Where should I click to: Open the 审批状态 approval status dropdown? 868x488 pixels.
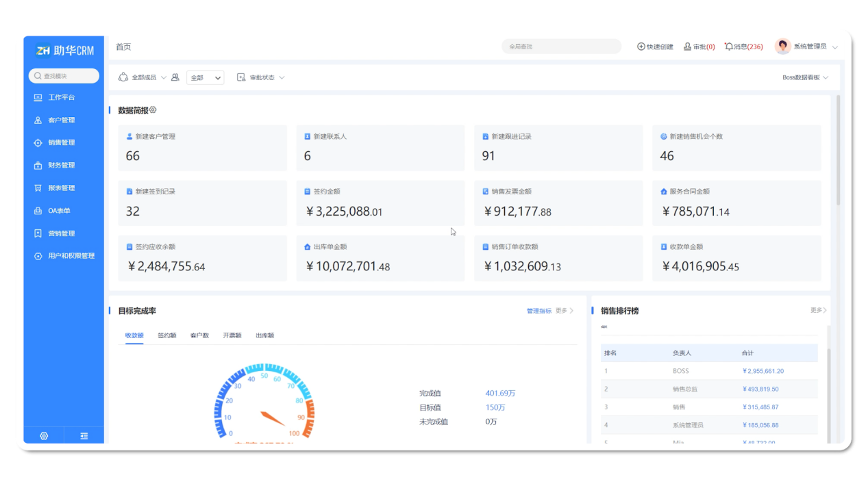[261, 77]
